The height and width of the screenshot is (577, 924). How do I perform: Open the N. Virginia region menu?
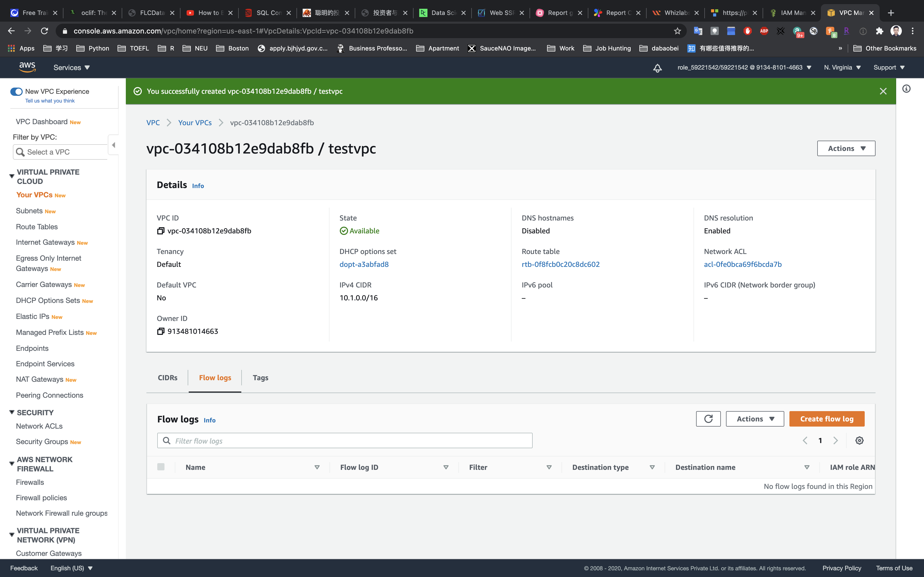point(842,67)
